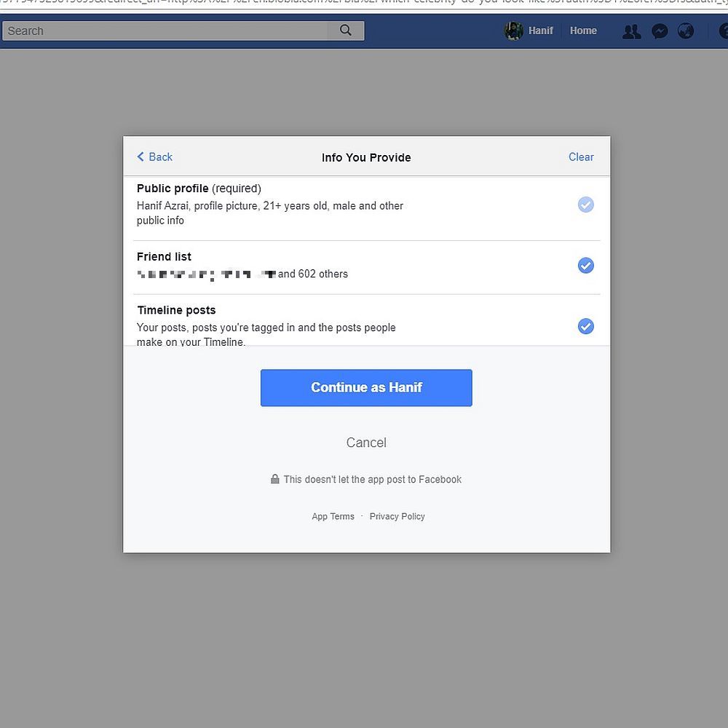This screenshot has width=728, height=728.
Task: Click the 'Timeline posts' heading
Action: [x=176, y=310]
